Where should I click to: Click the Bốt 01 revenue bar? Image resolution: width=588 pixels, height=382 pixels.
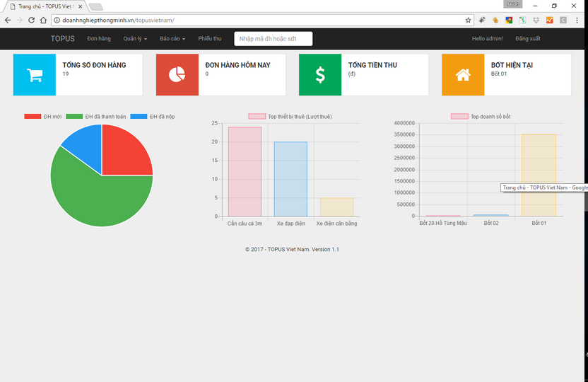539,175
